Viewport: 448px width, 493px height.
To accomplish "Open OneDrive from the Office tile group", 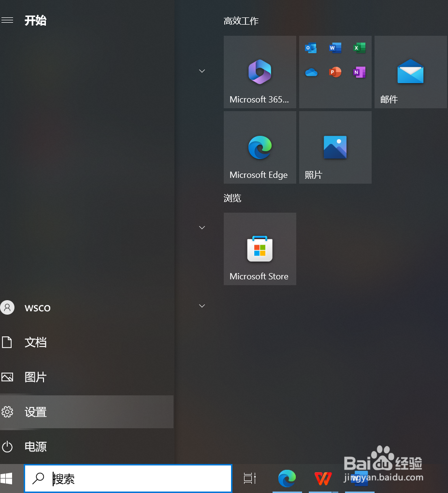I will [311, 72].
